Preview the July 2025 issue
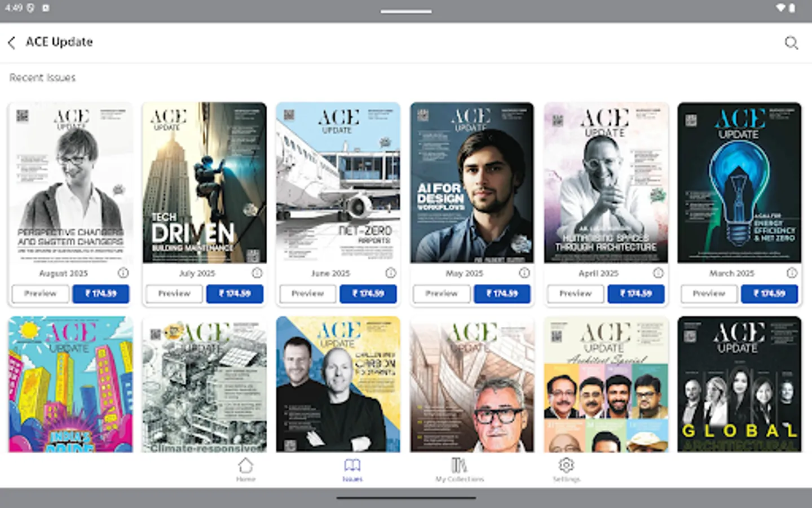 pos(174,294)
